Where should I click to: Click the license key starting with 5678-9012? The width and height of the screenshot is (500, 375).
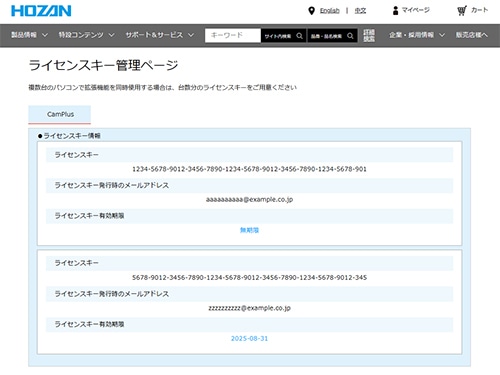point(249,277)
